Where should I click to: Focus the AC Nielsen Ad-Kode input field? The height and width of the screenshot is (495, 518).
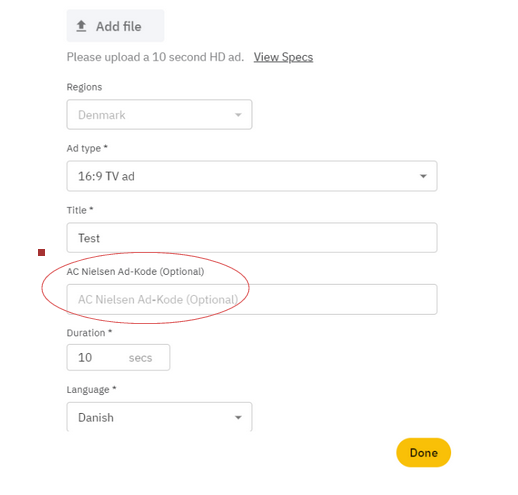click(252, 299)
